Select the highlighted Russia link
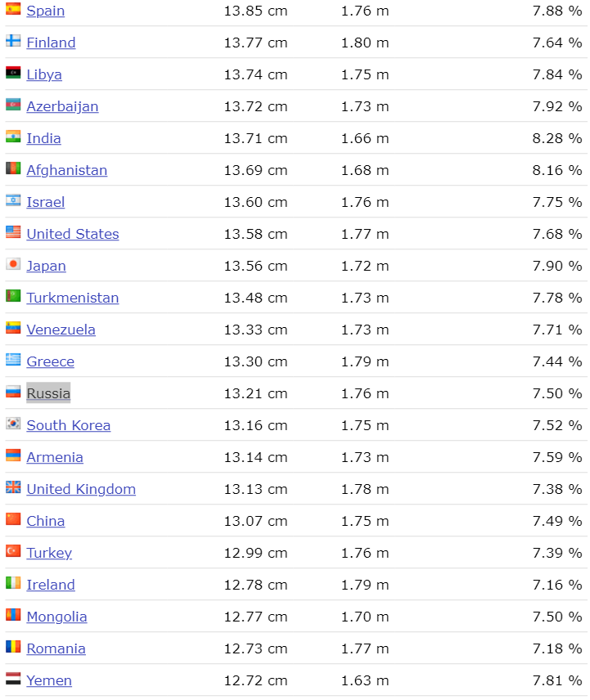The height and width of the screenshot is (700, 590). pyautogui.click(x=48, y=393)
